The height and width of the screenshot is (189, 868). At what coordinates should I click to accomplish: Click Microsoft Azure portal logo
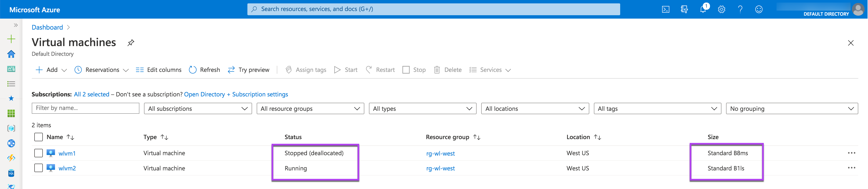tap(35, 10)
